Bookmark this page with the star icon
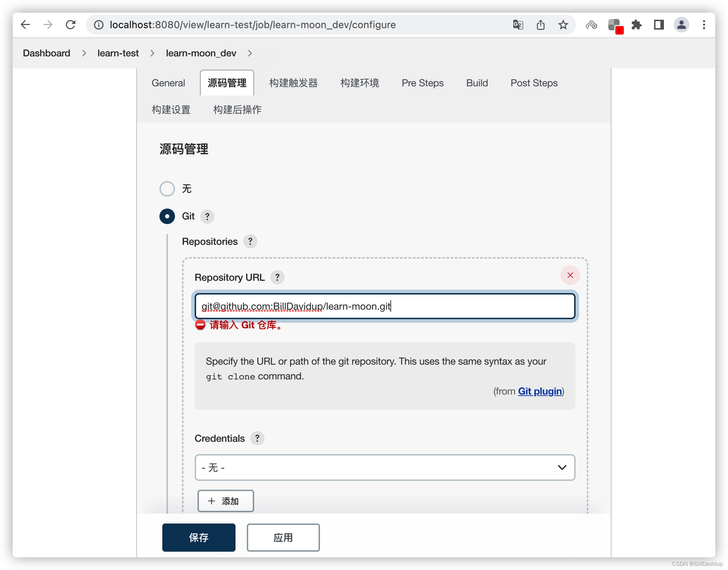 563,25
